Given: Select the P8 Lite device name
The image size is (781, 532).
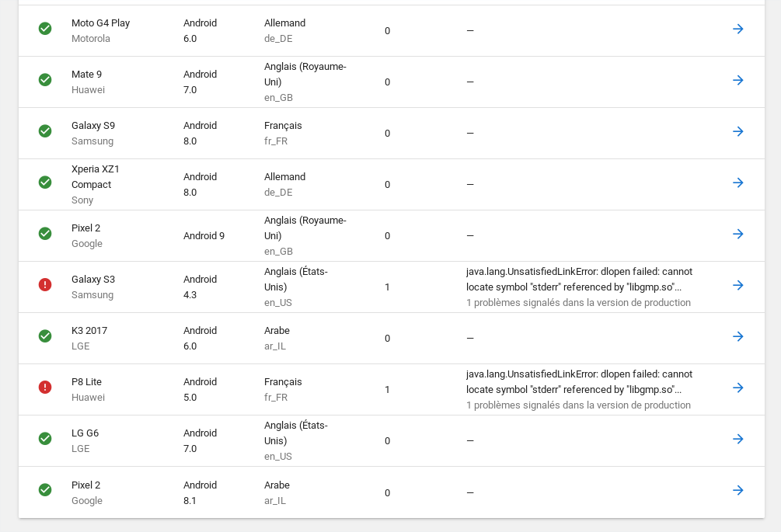Looking at the screenshot, I should (85, 381).
